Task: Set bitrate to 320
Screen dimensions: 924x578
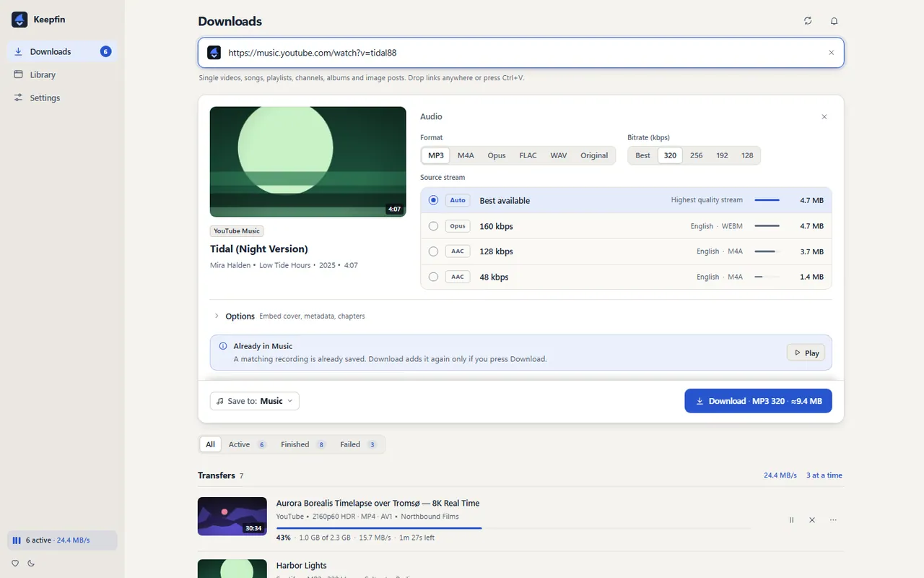Action: pyautogui.click(x=670, y=155)
